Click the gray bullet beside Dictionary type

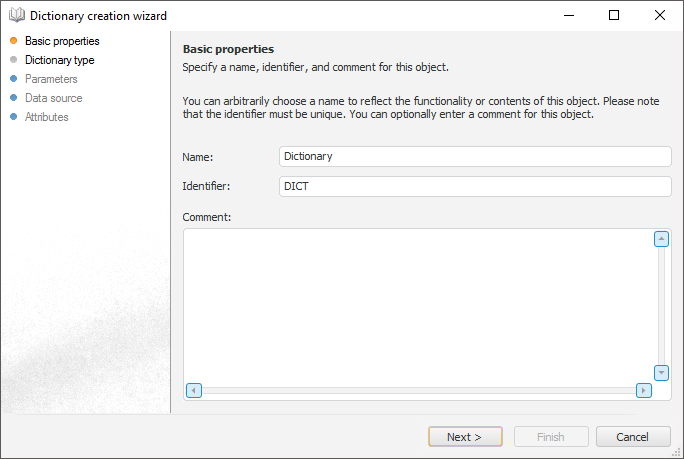point(13,60)
